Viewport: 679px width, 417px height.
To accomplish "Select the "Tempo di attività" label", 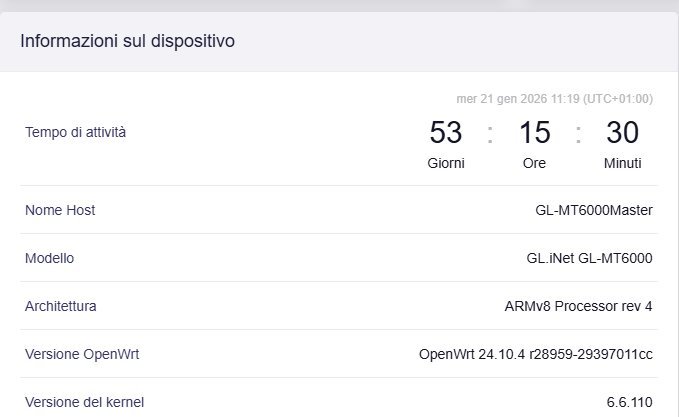I will pos(75,132).
